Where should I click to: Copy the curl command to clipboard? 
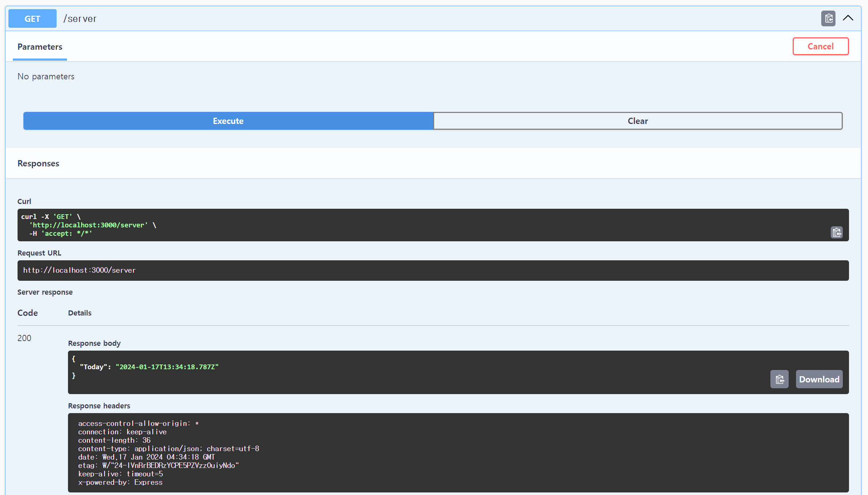pos(836,233)
